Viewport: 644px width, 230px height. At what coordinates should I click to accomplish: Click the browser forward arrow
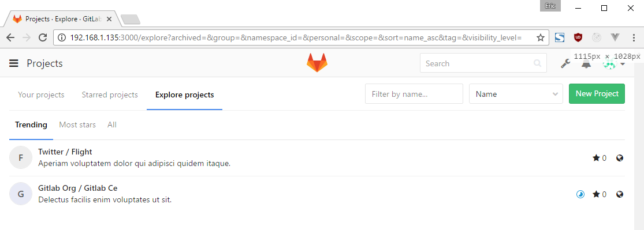[x=27, y=37]
